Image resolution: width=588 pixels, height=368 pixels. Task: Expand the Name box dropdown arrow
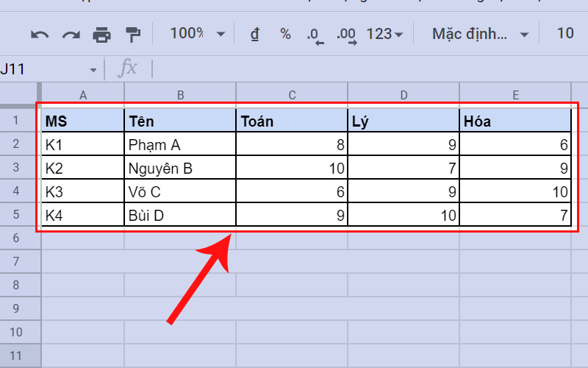pos(93,69)
